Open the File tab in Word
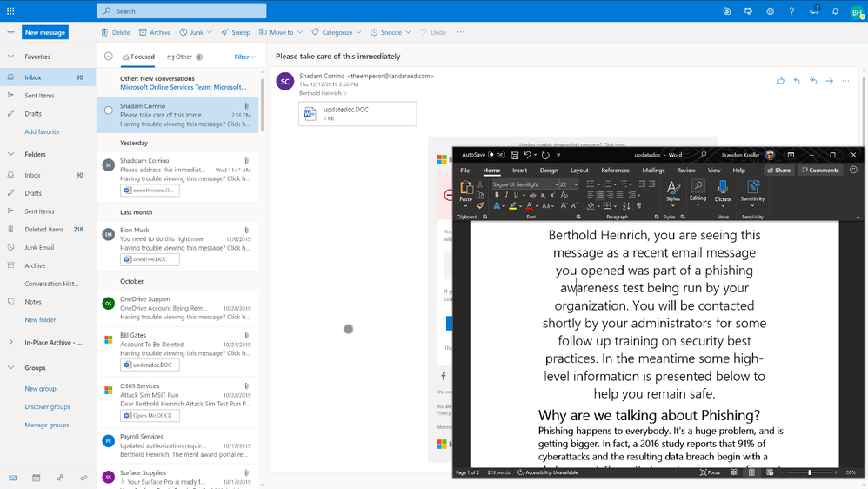This screenshot has width=868, height=489. click(x=465, y=171)
